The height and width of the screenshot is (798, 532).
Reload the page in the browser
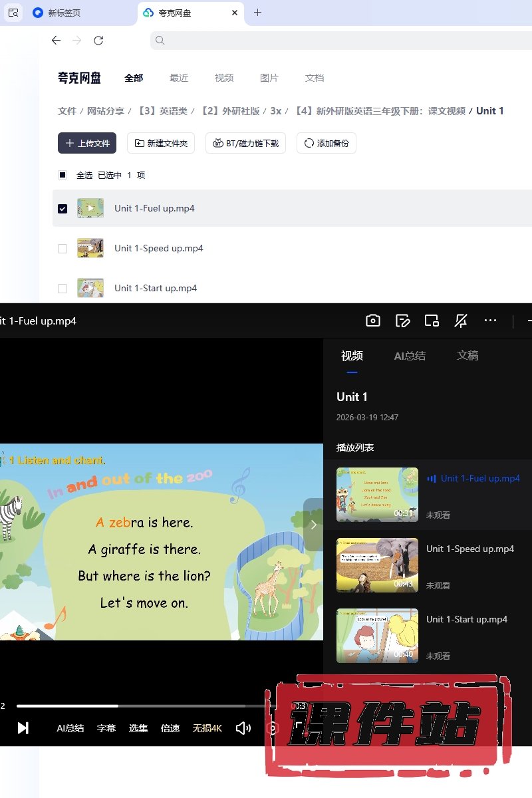[x=98, y=41]
